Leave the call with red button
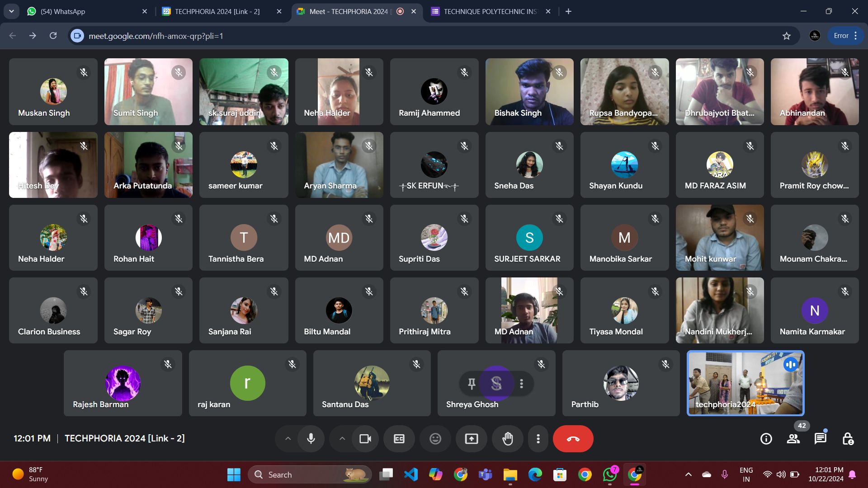Viewport: 868px width, 488px height. pos(573,439)
